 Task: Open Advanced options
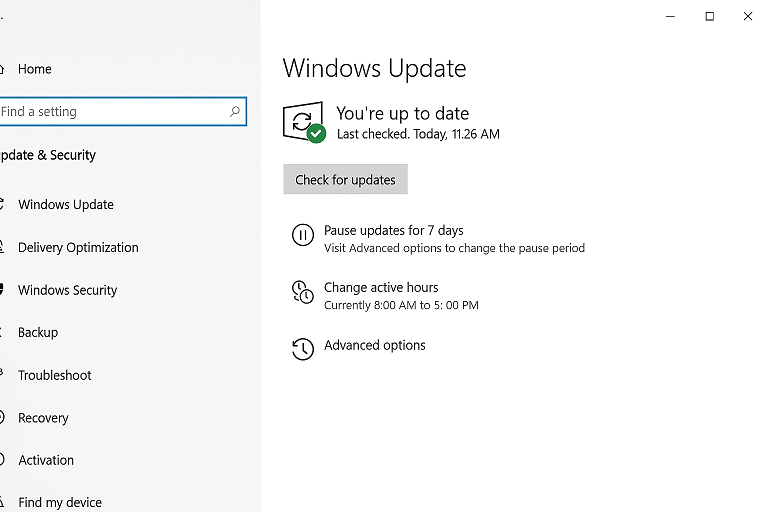click(x=375, y=345)
